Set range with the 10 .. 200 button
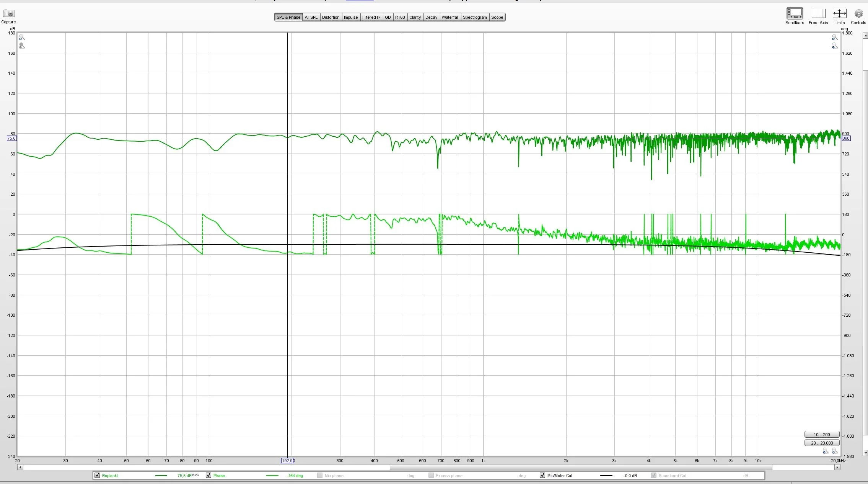868x484 pixels. coord(822,435)
